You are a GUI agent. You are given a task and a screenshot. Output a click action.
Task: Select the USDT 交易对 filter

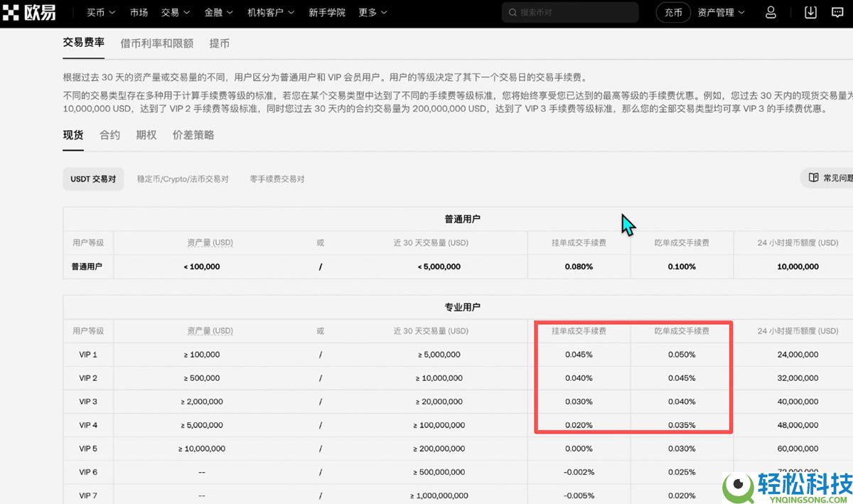93,179
